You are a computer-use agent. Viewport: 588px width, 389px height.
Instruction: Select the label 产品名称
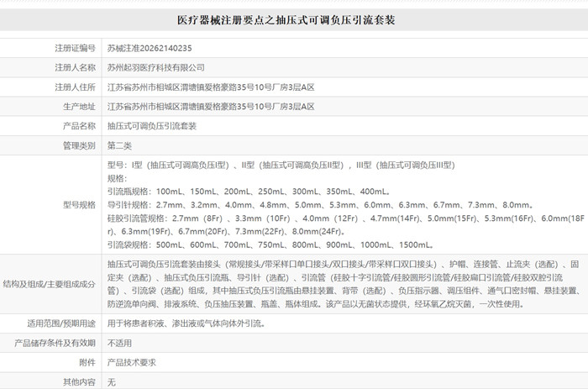coord(79,126)
